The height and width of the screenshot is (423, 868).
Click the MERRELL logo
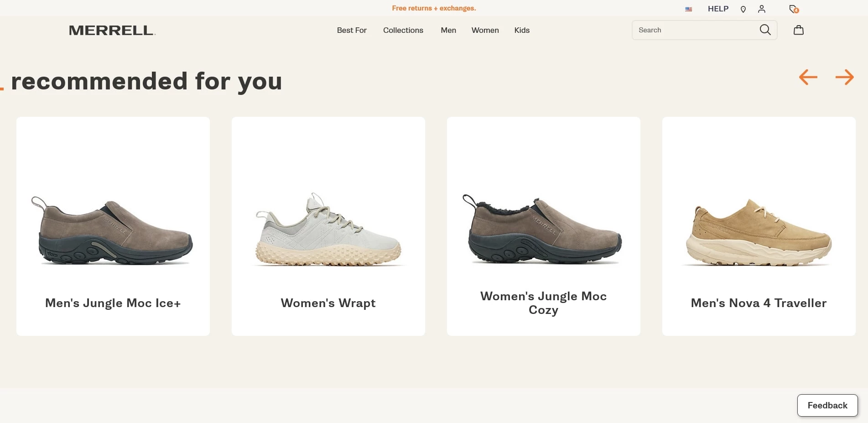[112, 30]
